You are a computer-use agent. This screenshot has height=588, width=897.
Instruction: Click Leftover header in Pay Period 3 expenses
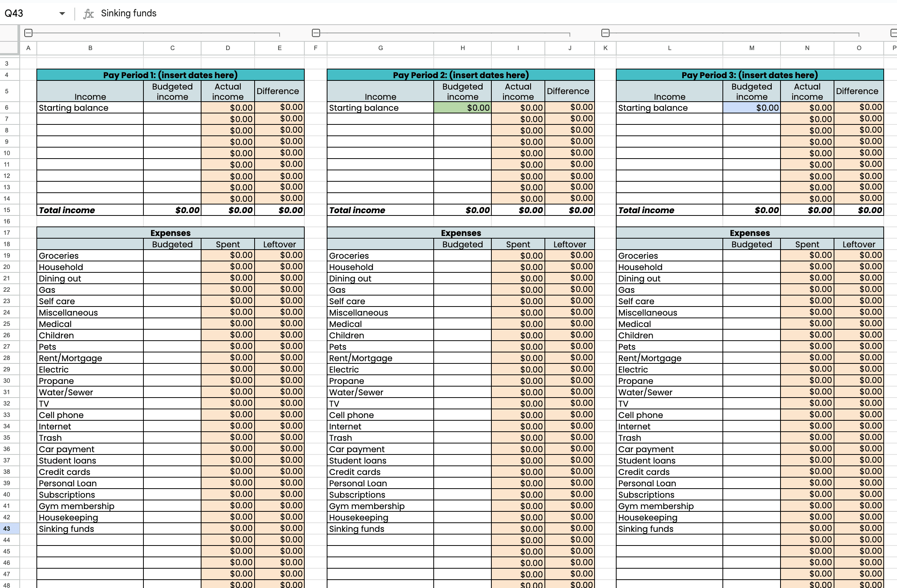click(x=859, y=244)
